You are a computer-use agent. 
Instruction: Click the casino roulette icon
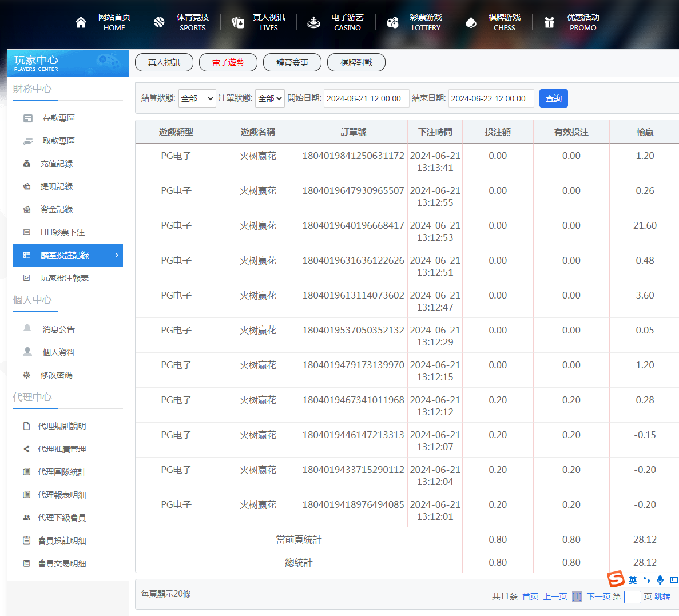313,22
